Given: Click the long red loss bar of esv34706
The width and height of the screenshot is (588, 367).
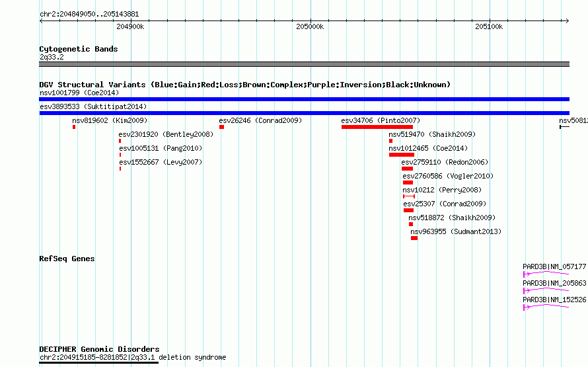Looking at the screenshot, I should (377, 127).
